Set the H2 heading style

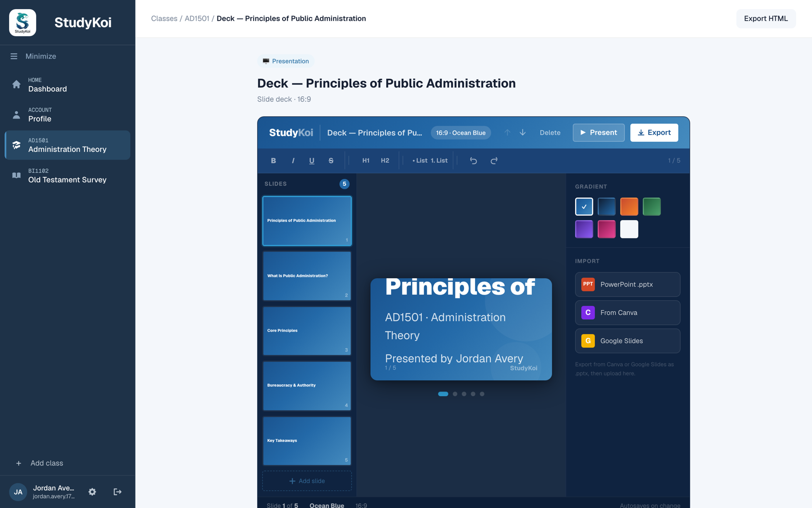[x=385, y=161]
